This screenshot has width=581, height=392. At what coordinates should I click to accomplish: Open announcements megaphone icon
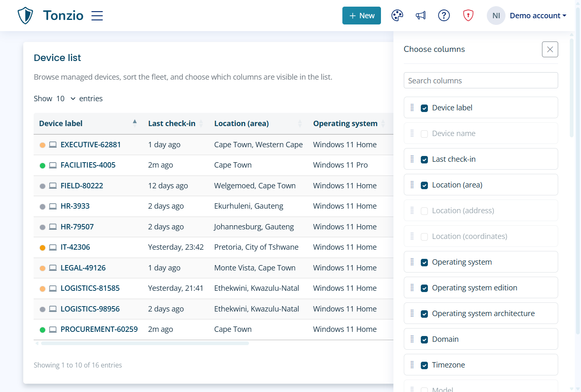coord(421,16)
